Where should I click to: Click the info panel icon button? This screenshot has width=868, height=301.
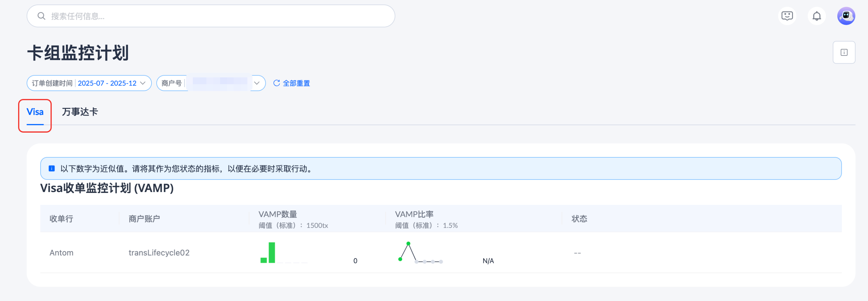click(844, 52)
